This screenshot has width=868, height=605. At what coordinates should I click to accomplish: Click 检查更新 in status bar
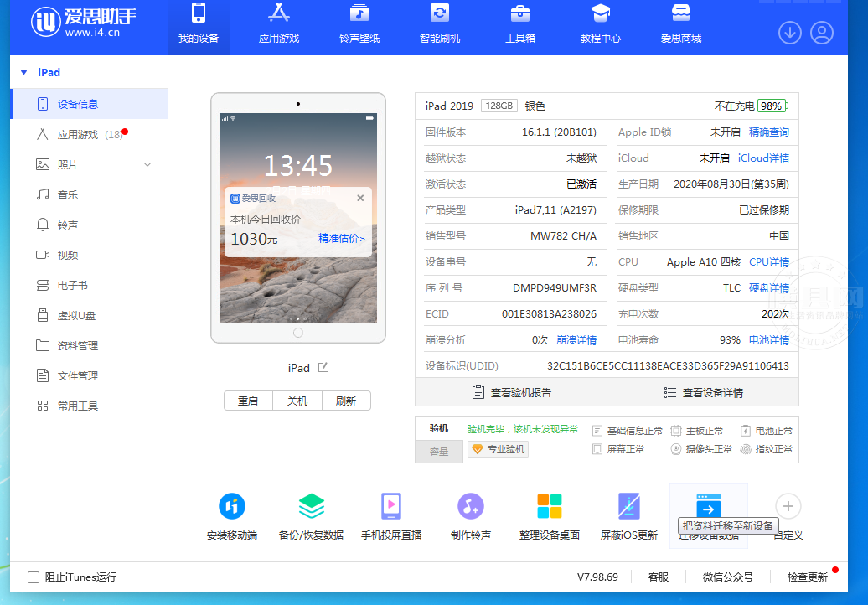tap(807, 577)
